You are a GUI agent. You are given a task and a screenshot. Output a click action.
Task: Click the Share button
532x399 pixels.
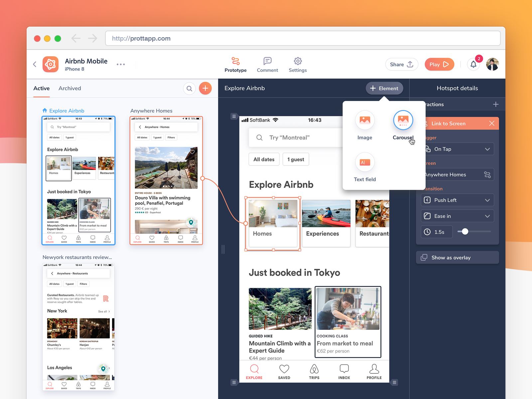click(401, 64)
